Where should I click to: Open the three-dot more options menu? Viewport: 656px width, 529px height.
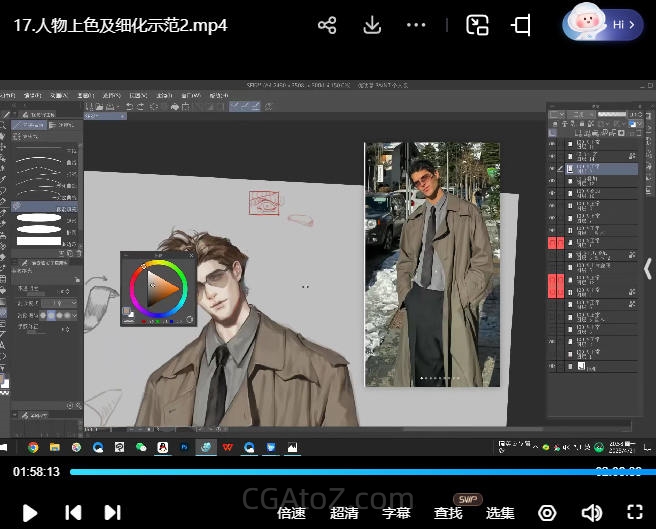pos(418,26)
